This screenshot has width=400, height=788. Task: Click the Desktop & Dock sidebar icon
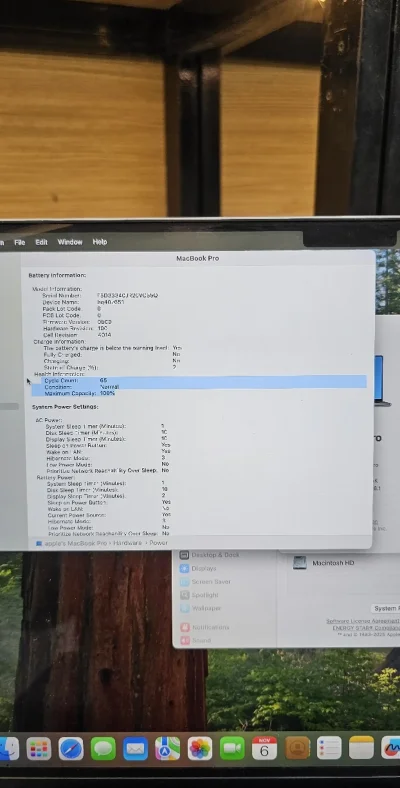pyautogui.click(x=184, y=555)
